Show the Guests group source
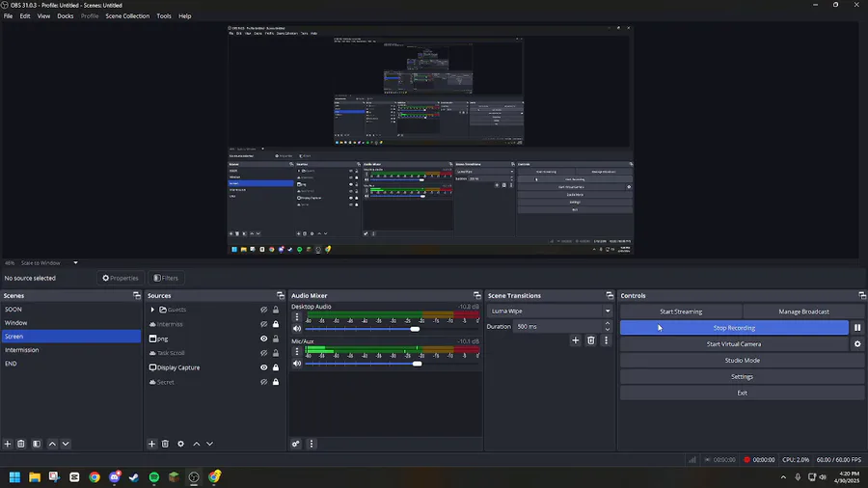868x488 pixels. click(263, 310)
